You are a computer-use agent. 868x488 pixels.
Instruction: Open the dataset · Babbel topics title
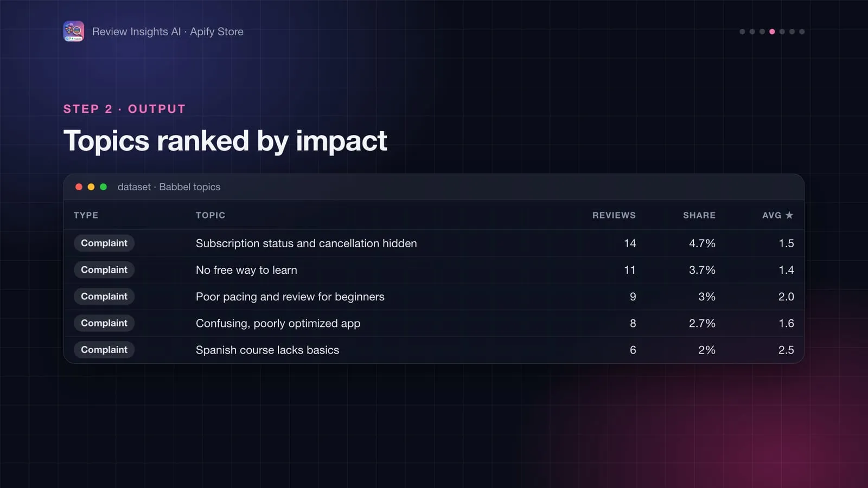click(169, 187)
